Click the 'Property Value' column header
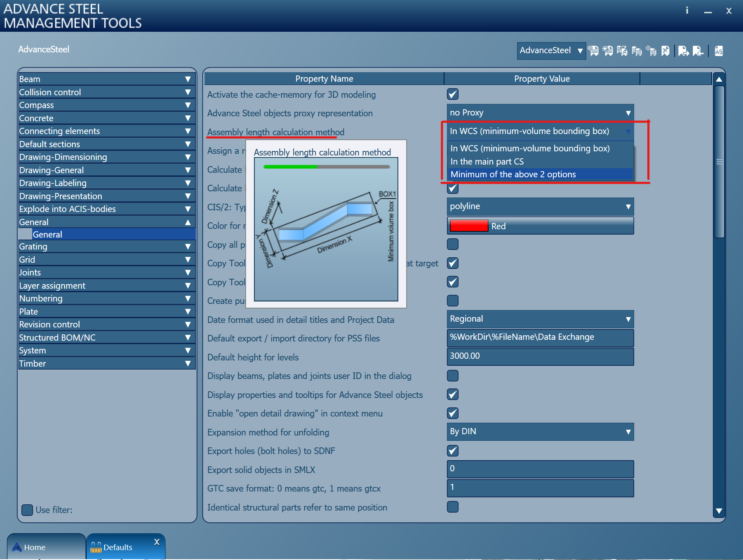The image size is (743, 560). (542, 79)
